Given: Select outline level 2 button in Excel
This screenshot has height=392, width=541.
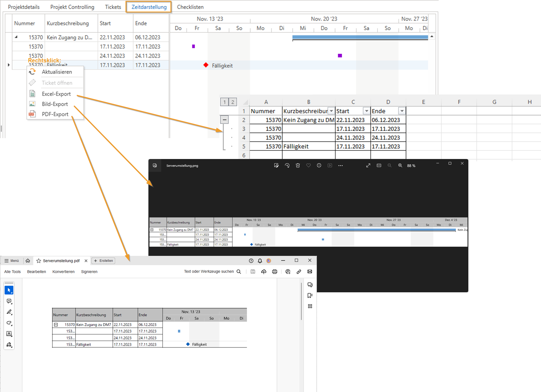Looking at the screenshot, I should tap(233, 102).
